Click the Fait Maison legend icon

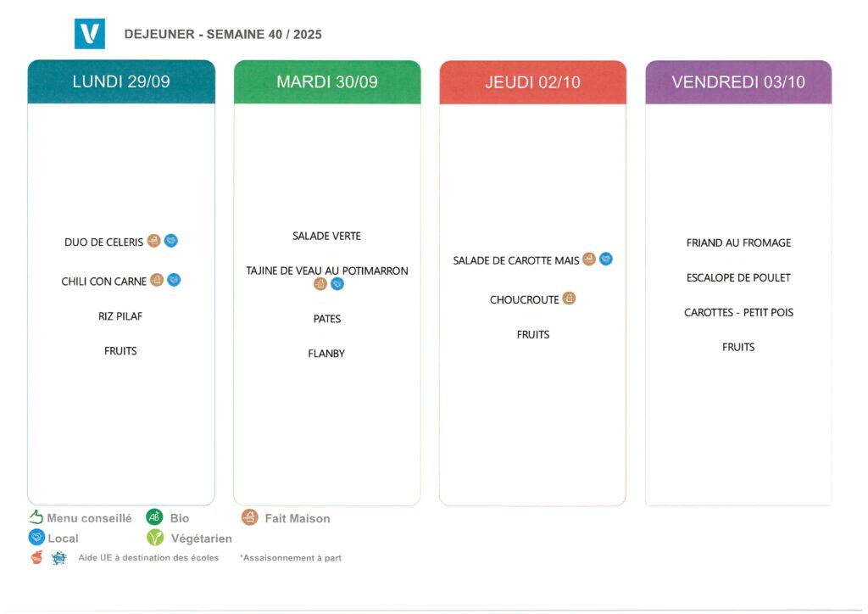click(249, 517)
